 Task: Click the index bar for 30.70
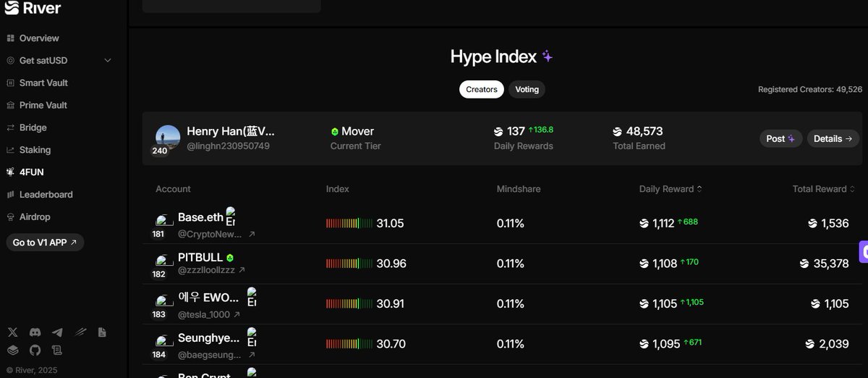click(x=349, y=345)
